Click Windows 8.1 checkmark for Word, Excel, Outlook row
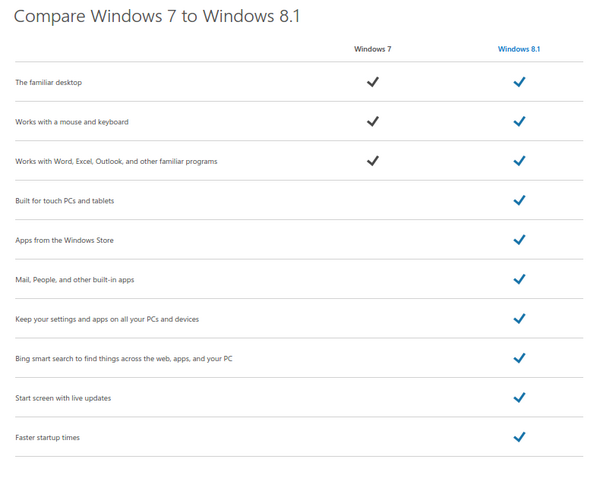This screenshot has width=600, height=478. click(519, 161)
